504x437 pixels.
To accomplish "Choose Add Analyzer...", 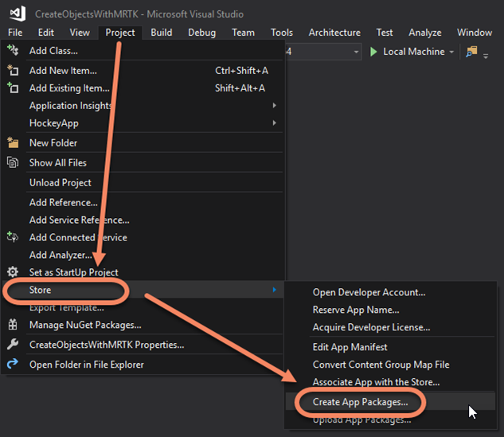I will (x=143, y=255).
